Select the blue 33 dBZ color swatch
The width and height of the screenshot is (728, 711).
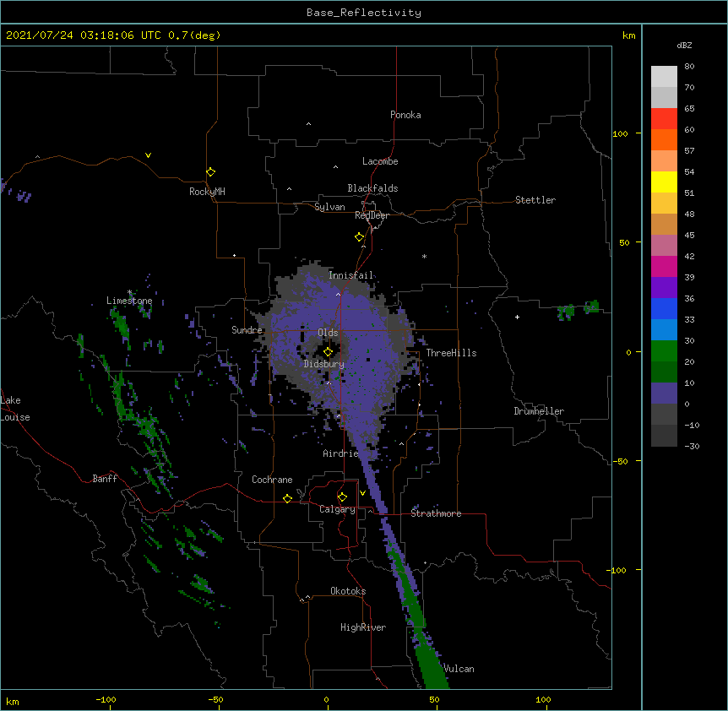click(x=664, y=308)
